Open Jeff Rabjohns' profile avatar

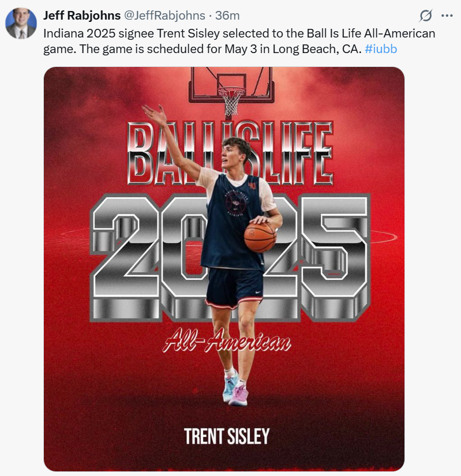tap(21, 24)
